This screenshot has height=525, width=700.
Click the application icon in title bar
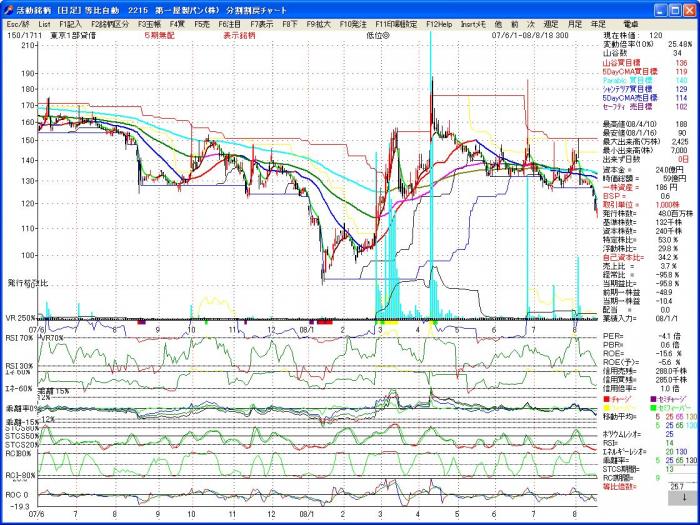coord(8,10)
